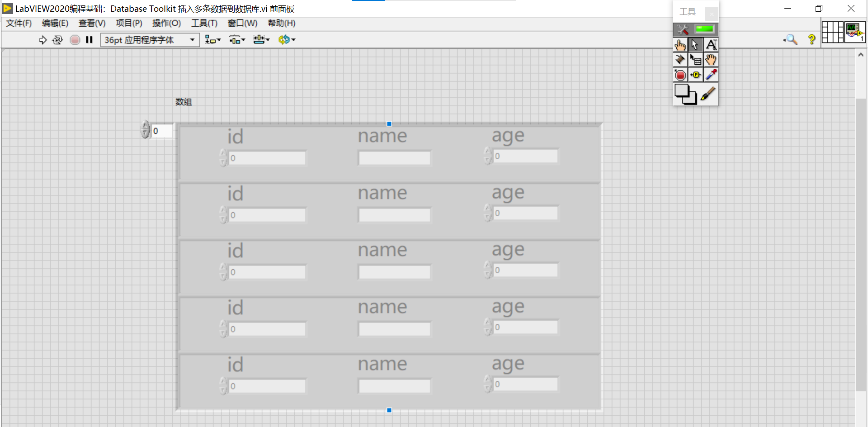
Task: Select the Scroll Window hand tool
Action: (711, 59)
